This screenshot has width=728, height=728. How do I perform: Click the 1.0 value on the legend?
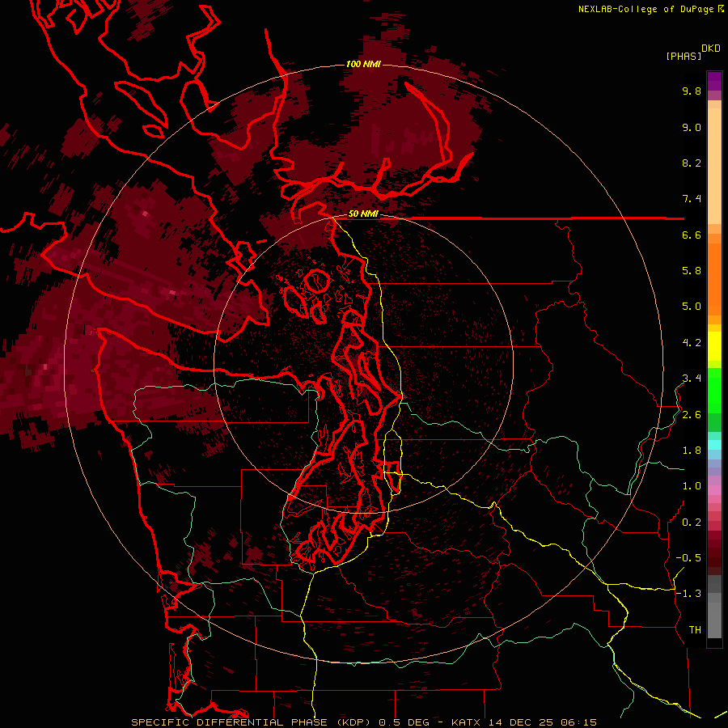[692, 486]
